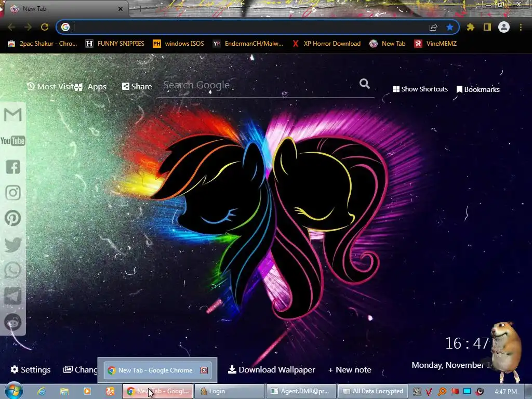532x399 pixels.
Task: Launch Internet Explorer from taskbar
Action: pos(42,391)
